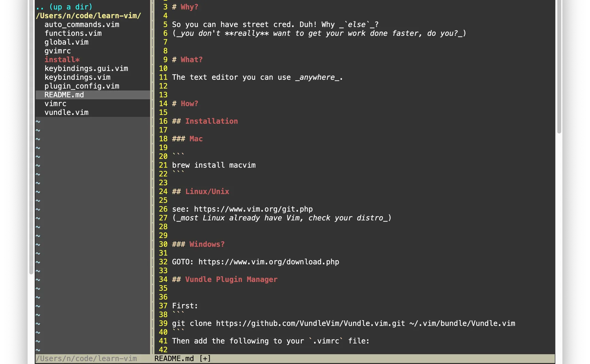Open plugin_config.vim from the file list
The width and height of the screenshot is (590, 364).
pos(82,86)
